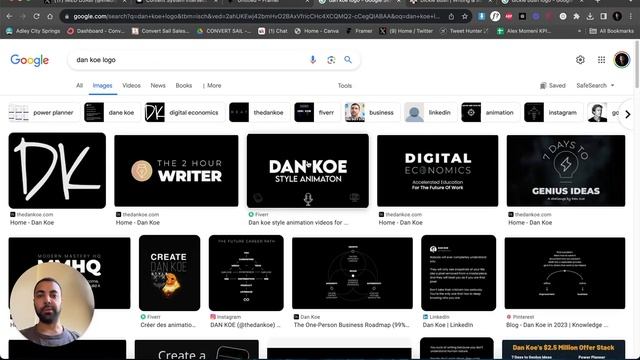
Task: Open Dan Koe Style Animation image
Action: click(x=308, y=171)
